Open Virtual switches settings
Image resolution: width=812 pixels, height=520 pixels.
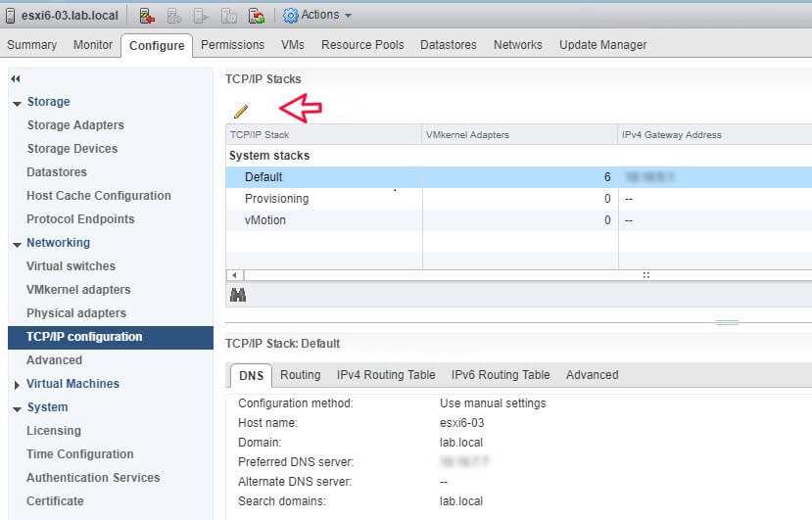click(x=71, y=266)
